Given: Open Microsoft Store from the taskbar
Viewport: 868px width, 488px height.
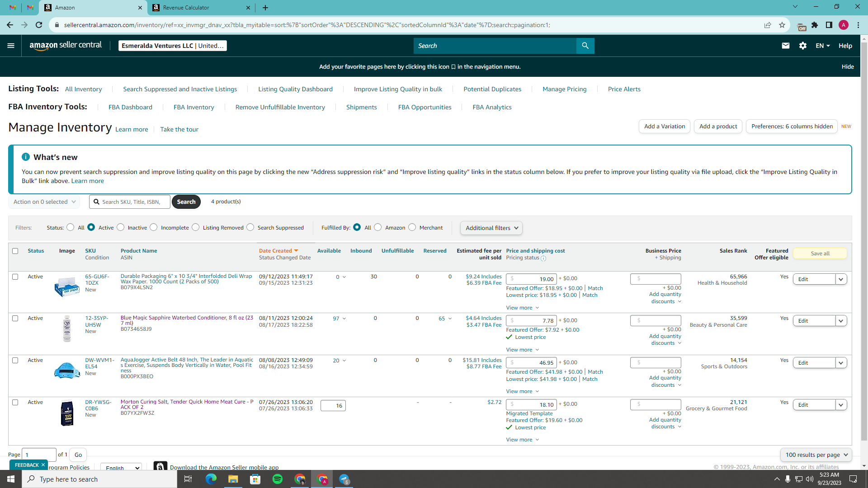Looking at the screenshot, I should pos(255,479).
